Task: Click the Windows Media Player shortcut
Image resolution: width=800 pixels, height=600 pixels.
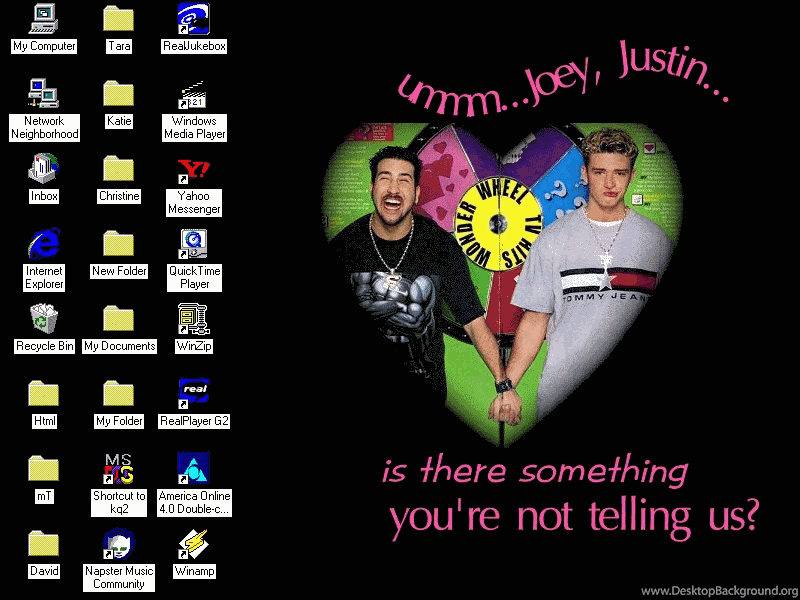Action: point(193,94)
